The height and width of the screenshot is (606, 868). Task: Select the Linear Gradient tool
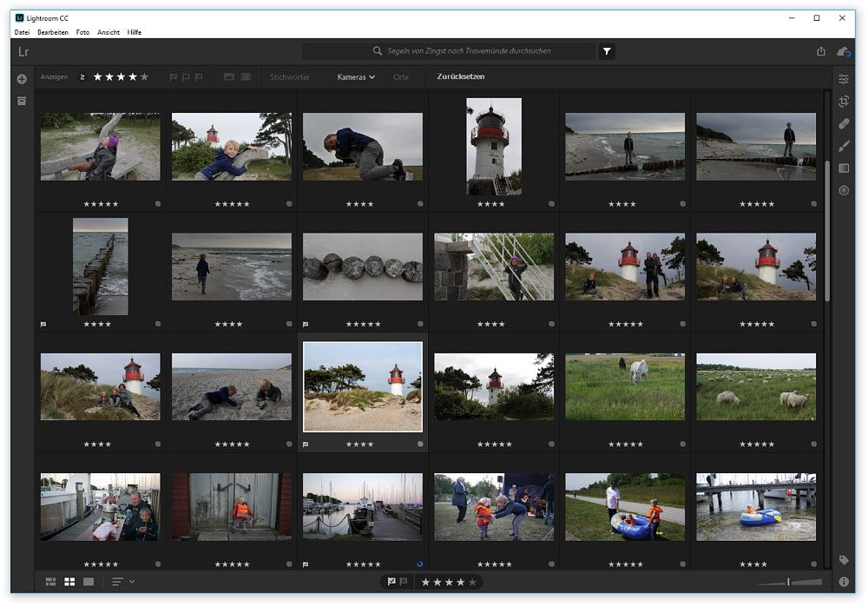(x=843, y=168)
